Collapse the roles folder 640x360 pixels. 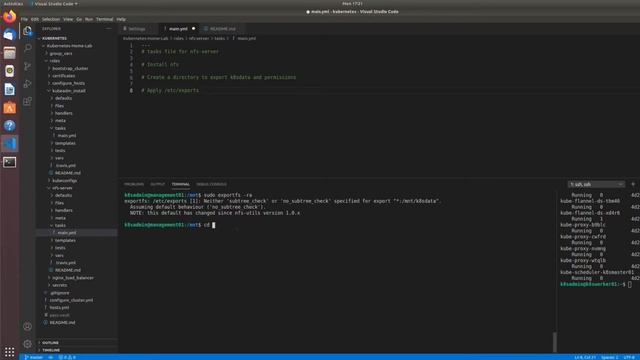pos(55,61)
